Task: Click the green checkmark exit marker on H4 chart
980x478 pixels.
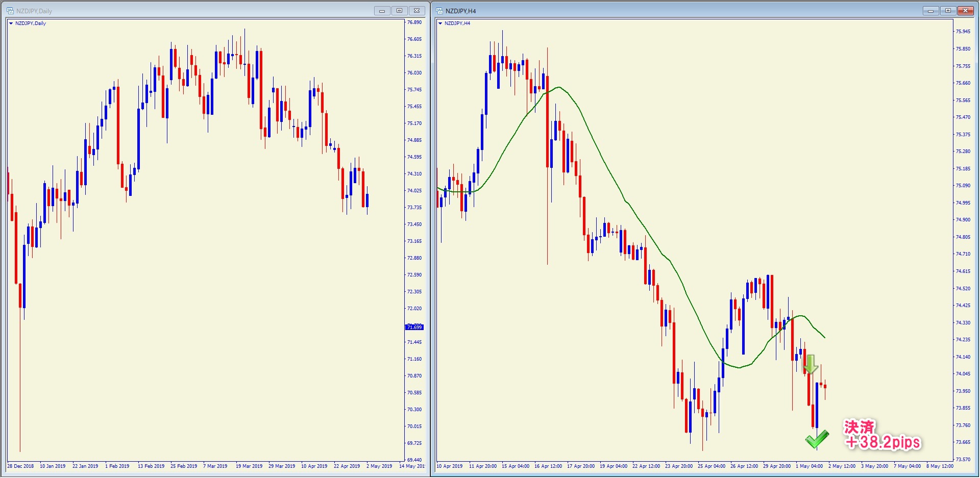Action: (817, 439)
